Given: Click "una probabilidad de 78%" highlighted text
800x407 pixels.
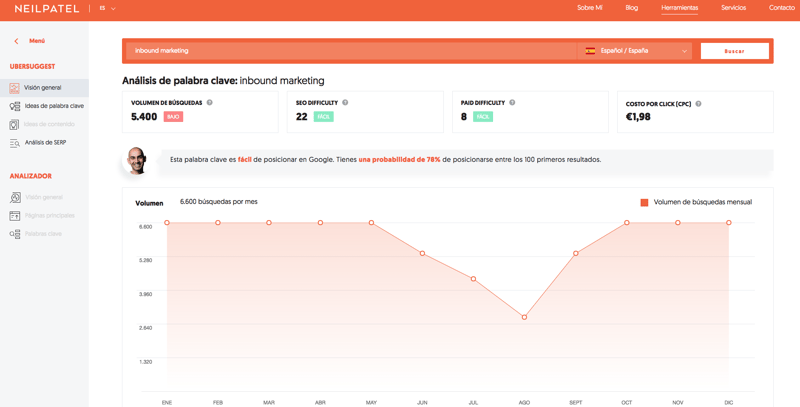Looking at the screenshot, I should pos(399,160).
